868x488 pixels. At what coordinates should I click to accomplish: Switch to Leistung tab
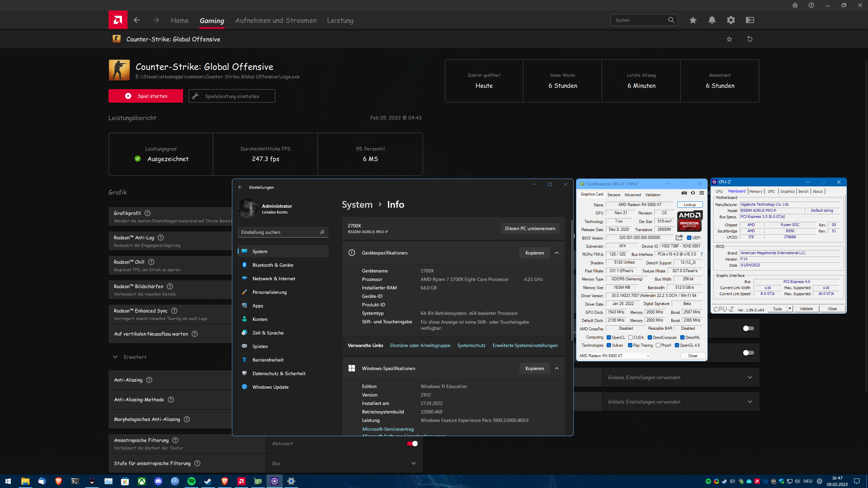click(x=340, y=20)
